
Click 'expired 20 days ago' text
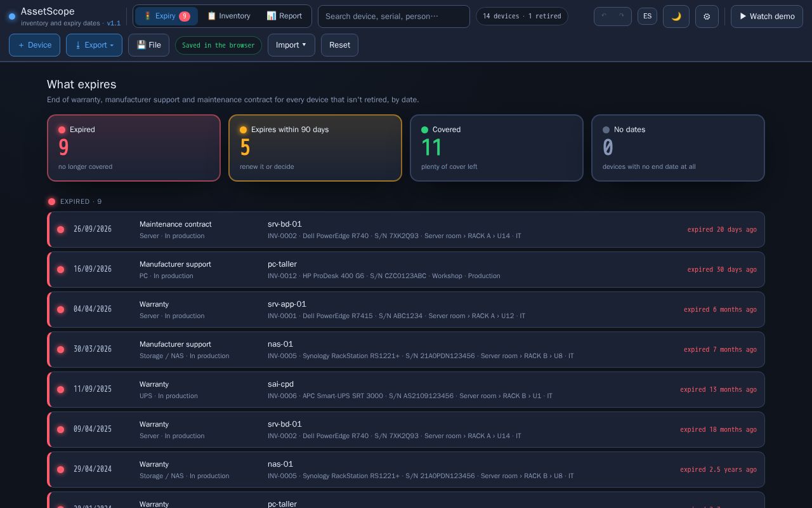722,229
